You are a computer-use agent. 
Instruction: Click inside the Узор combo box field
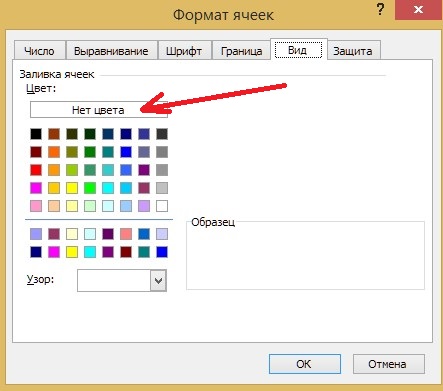114,280
